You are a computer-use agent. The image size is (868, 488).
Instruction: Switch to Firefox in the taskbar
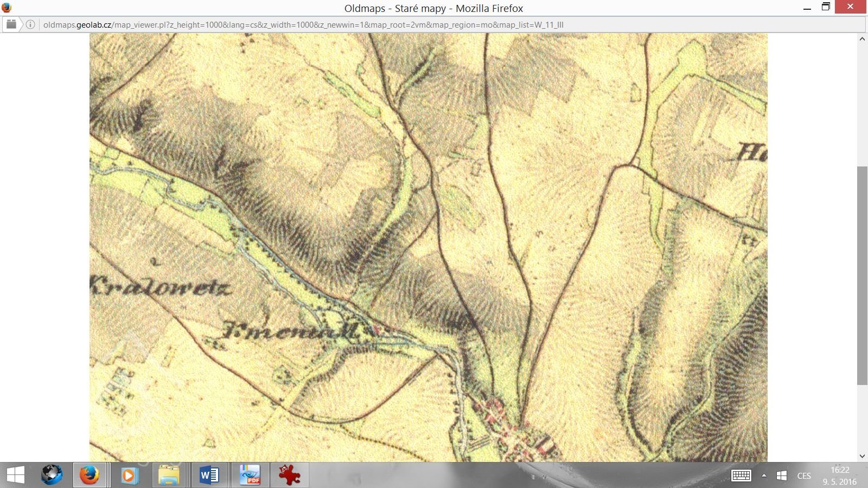pos(90,476)
